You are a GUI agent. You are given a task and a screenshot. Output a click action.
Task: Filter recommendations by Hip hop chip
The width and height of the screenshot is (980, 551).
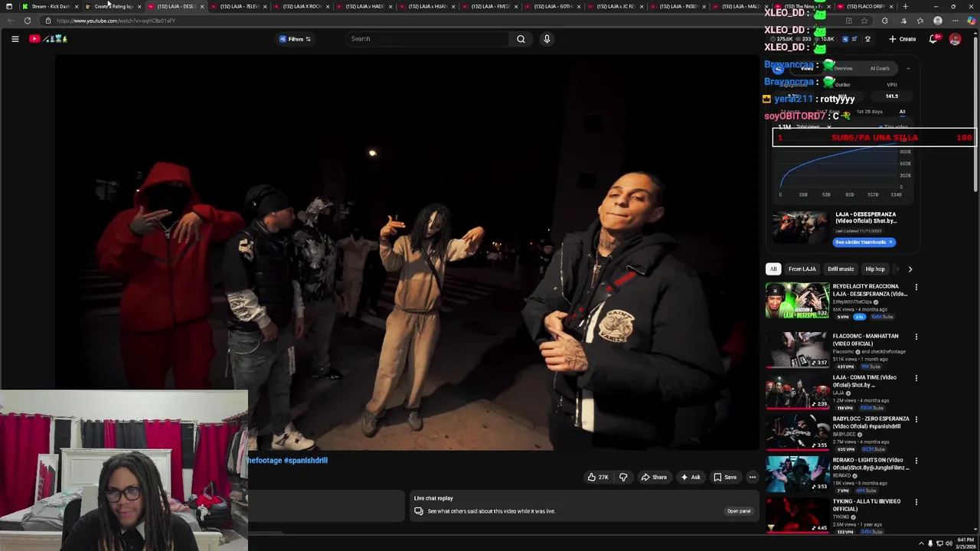pos(875,269)
